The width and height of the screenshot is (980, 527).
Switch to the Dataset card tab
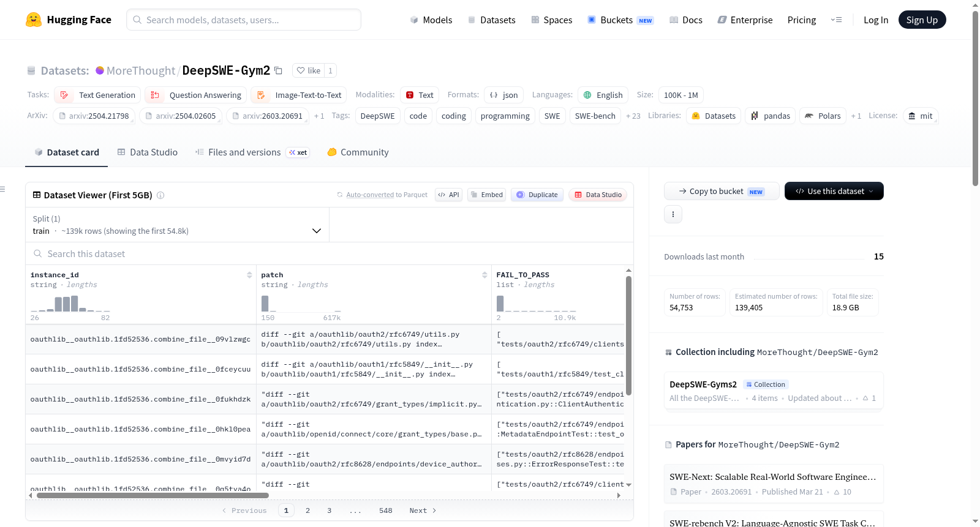coord(67,152)
